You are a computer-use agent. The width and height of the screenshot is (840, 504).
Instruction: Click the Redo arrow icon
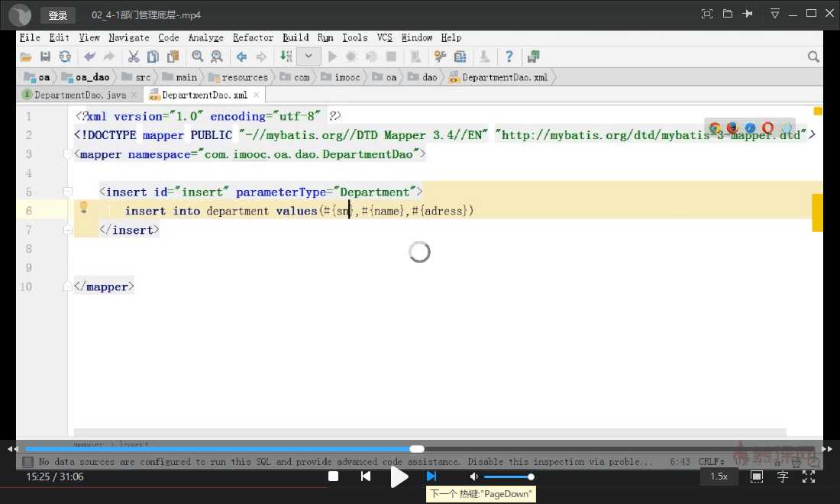pyautogui.click(x=108, y=57)
